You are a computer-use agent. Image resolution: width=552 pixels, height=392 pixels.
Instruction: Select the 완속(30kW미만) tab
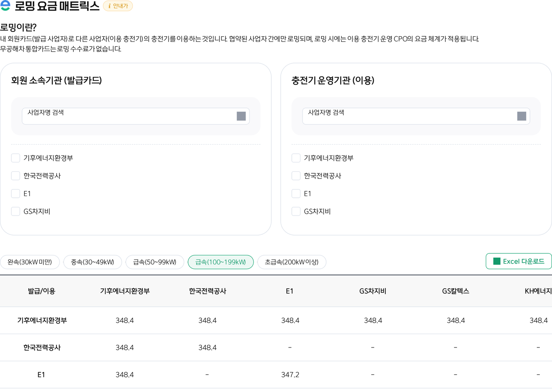[x=30, y=262]
